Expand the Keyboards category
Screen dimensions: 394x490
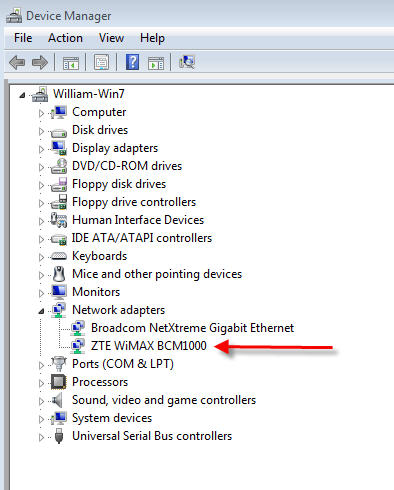[41, 257]
